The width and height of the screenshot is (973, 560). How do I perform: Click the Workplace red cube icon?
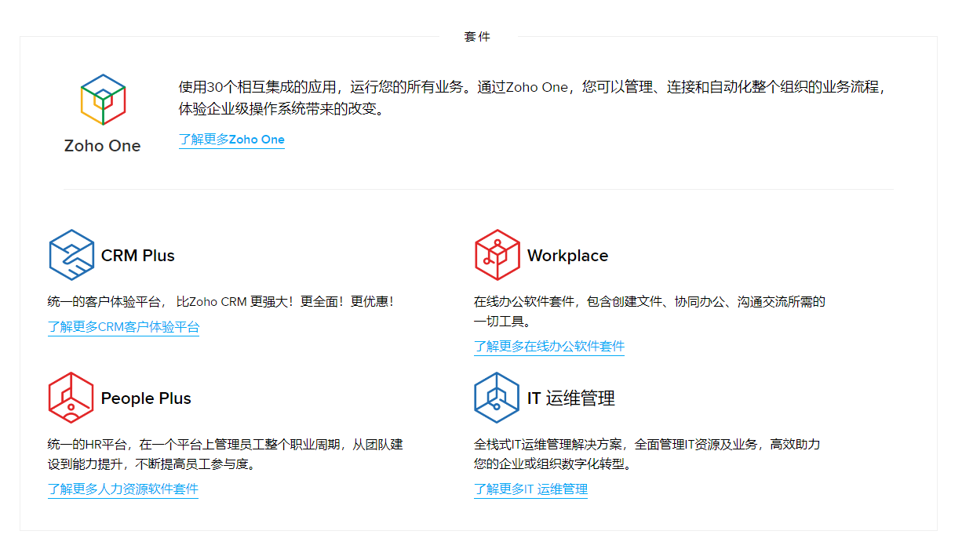pos(497,255)
